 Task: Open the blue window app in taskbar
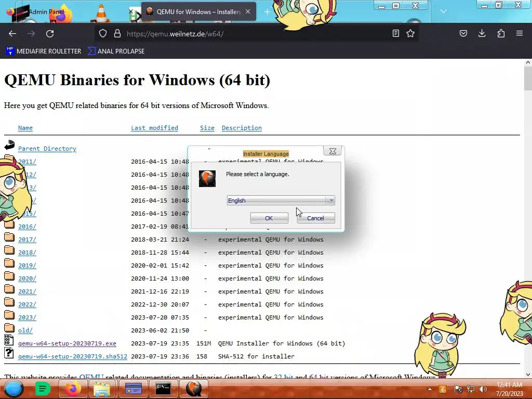pos(134,389)
